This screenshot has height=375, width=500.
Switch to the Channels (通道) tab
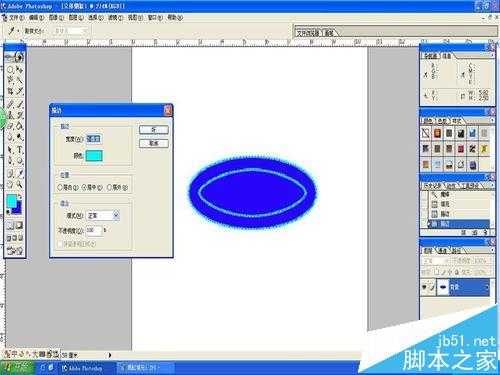[x=442, y=250]
